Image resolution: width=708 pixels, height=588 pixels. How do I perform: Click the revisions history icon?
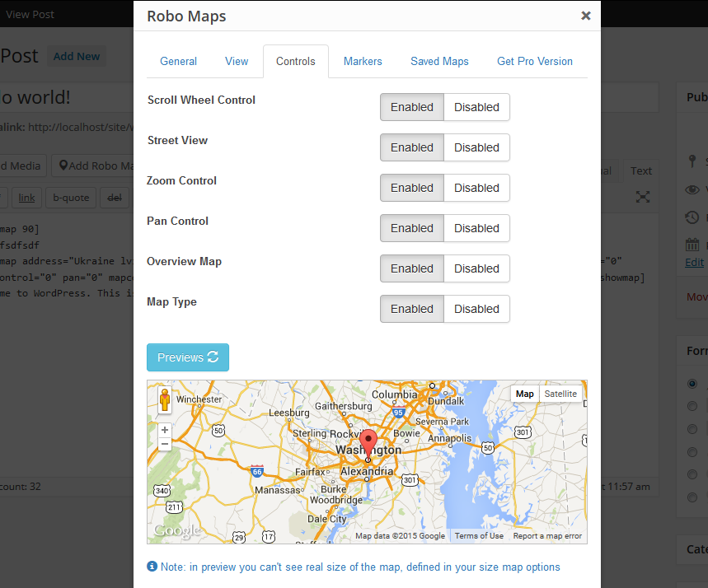pyautogui.click(x=692, y=217)
